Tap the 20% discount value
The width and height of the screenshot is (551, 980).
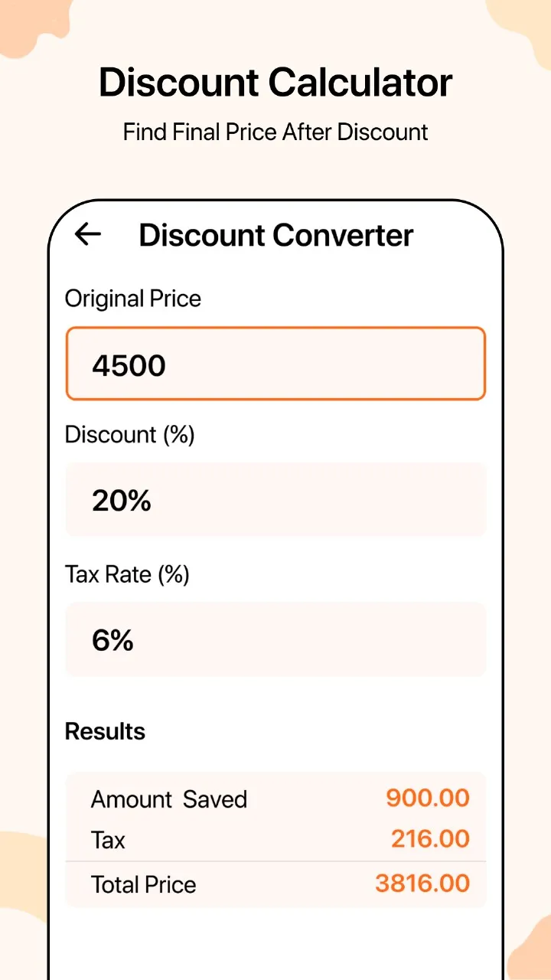(x=121, y=500)
